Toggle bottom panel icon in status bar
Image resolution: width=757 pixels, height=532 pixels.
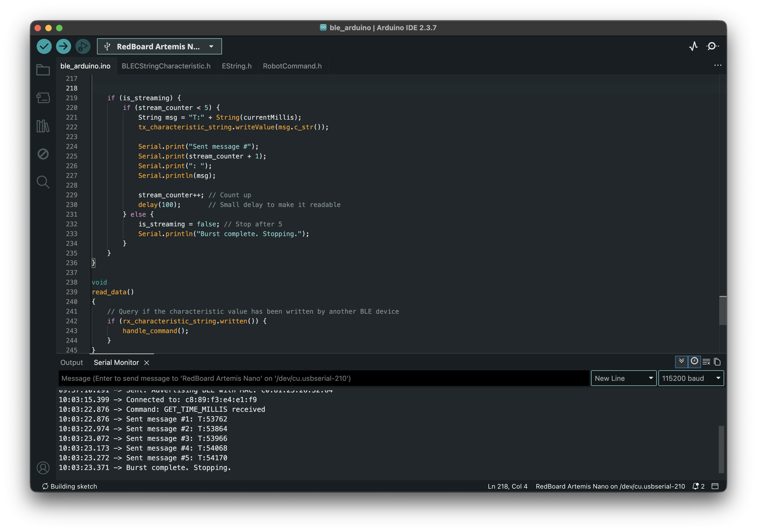(715, 486)
